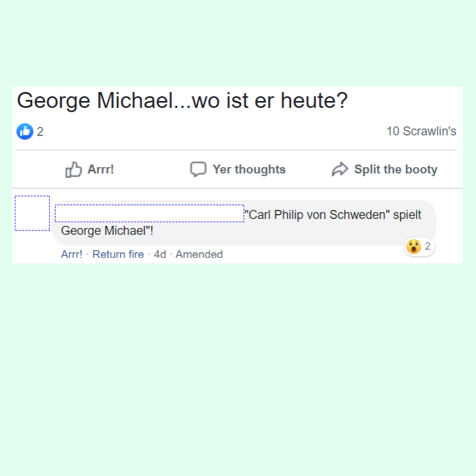This screenshot has width=476, height=476.
Task: Click the wow emoji reaction on the comment
Action: click(414, 246)
